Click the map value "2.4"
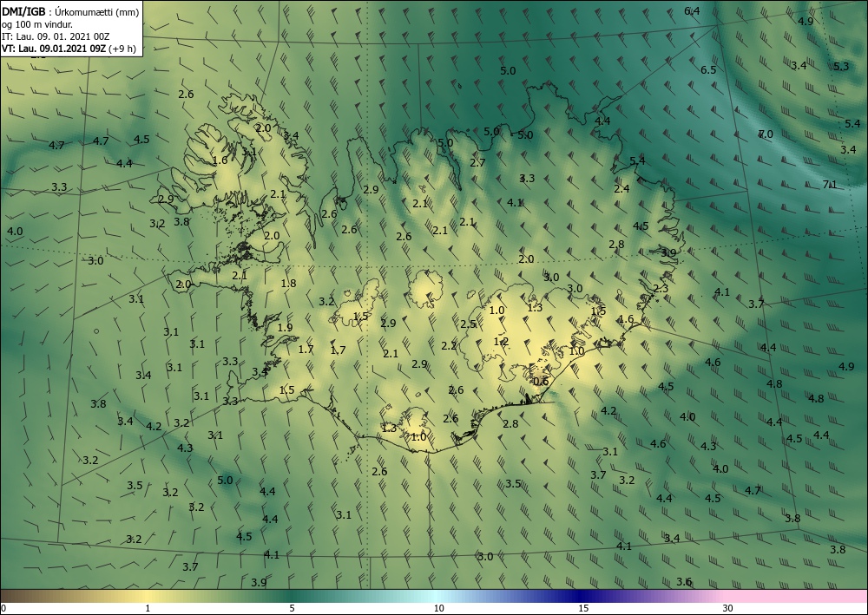Viewport: 868px width, 615px height. click(x=621, y=188)
